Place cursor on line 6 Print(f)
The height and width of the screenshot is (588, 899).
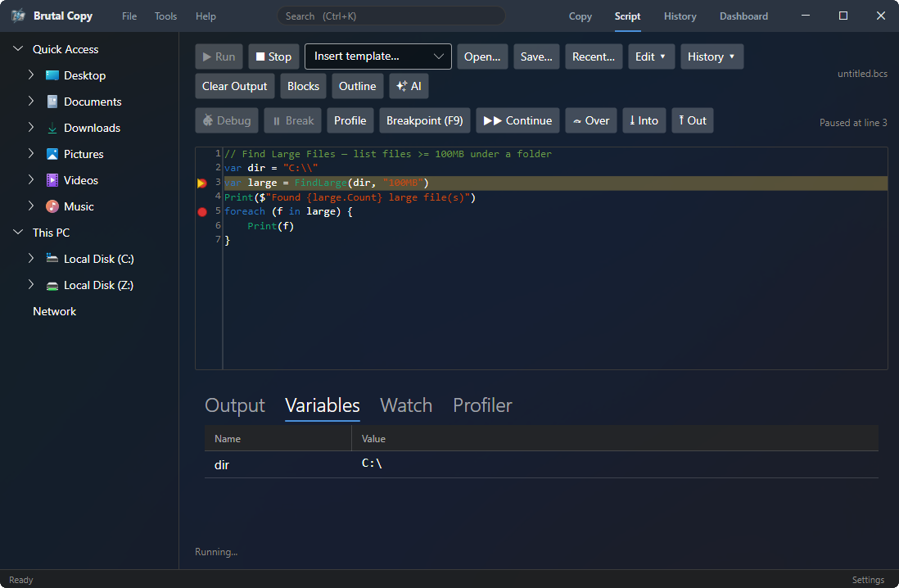[271, 226]
